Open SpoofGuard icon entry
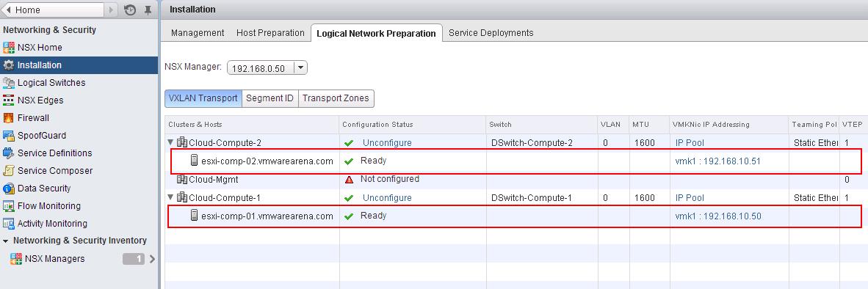 tap(9, 136)
